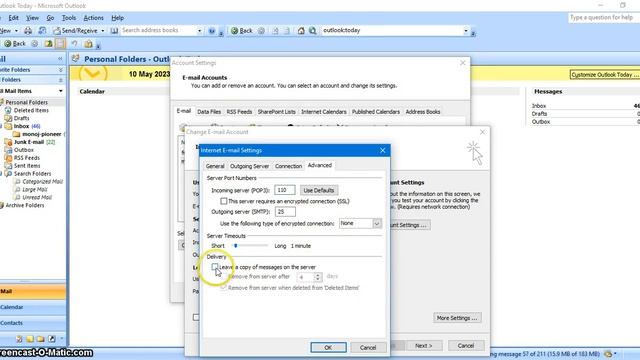Image resolution: width=640 pixels, height=360 pixels.
Task: Click the Undo icon in second toolbar
Action: pos(74,44)
